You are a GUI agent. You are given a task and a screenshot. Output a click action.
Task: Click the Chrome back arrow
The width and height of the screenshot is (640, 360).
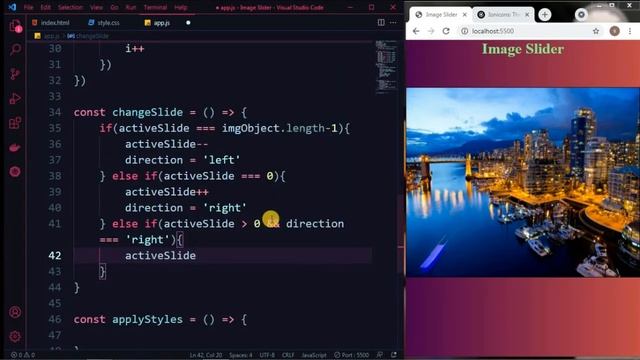click(416, 31)
